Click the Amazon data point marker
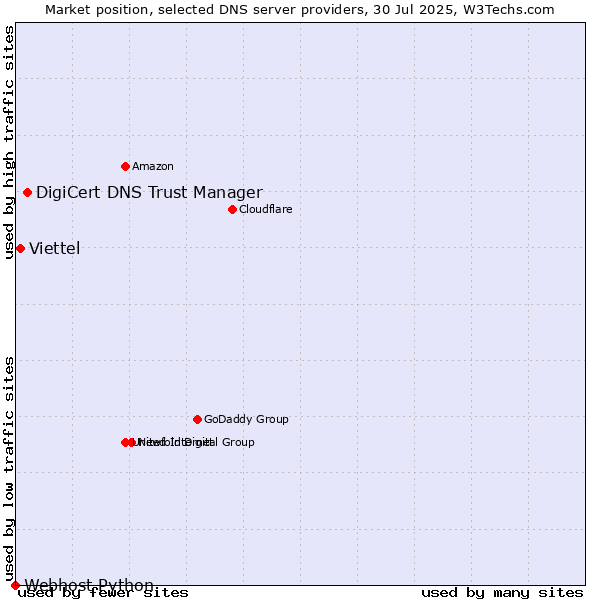 [x=126, y=166]
